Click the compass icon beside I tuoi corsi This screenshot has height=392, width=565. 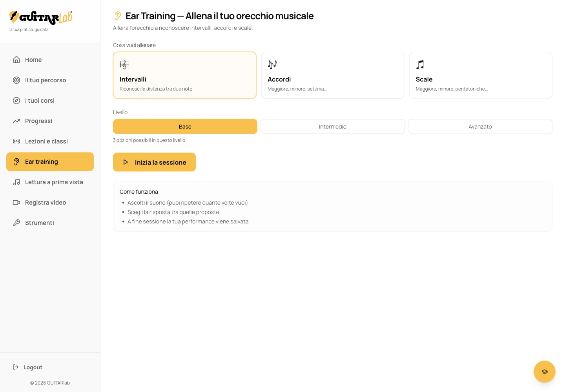coord(16,100)
